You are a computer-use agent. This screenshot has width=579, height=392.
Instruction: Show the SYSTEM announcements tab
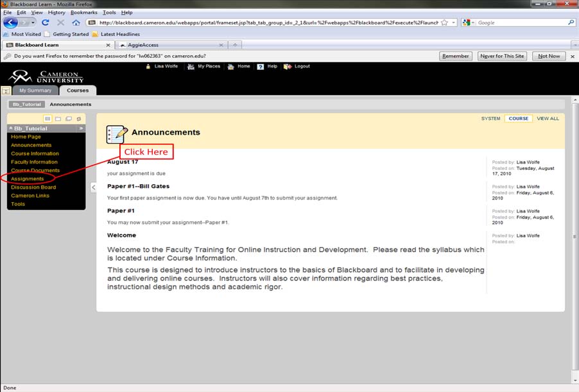[491, 119]
